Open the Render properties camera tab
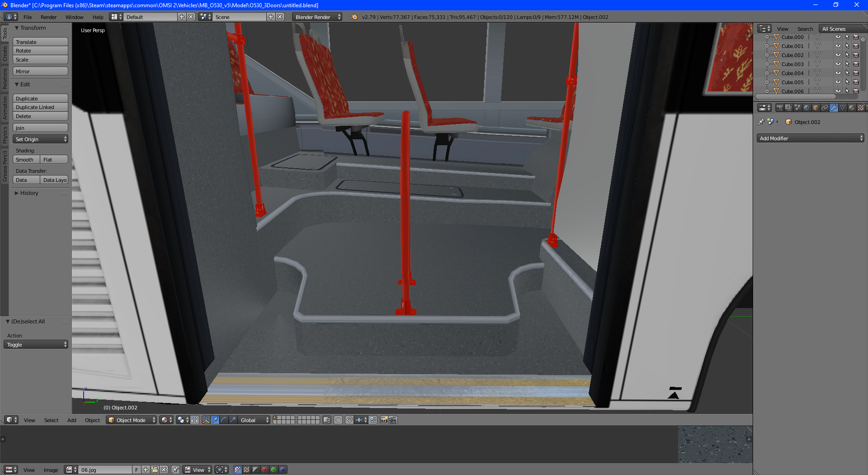This screenshot has height=475, width=868. pyautogui.click(x=779, y=108)
